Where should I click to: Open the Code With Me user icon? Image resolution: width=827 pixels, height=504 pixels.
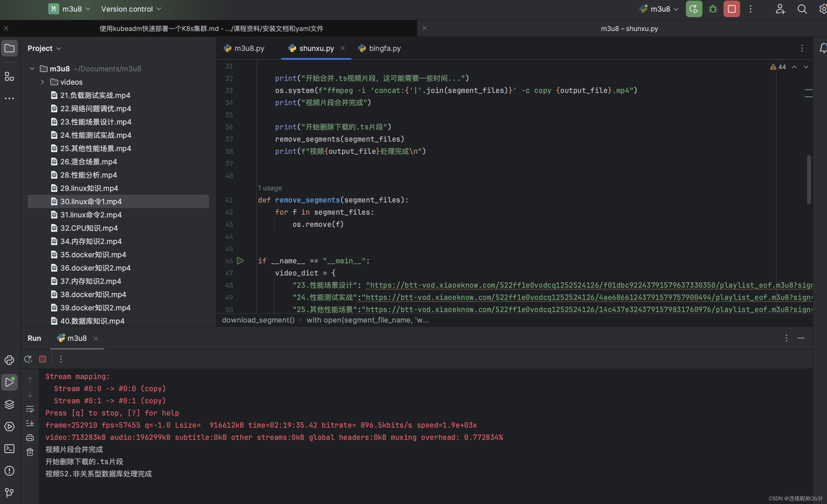click(780, 9)
